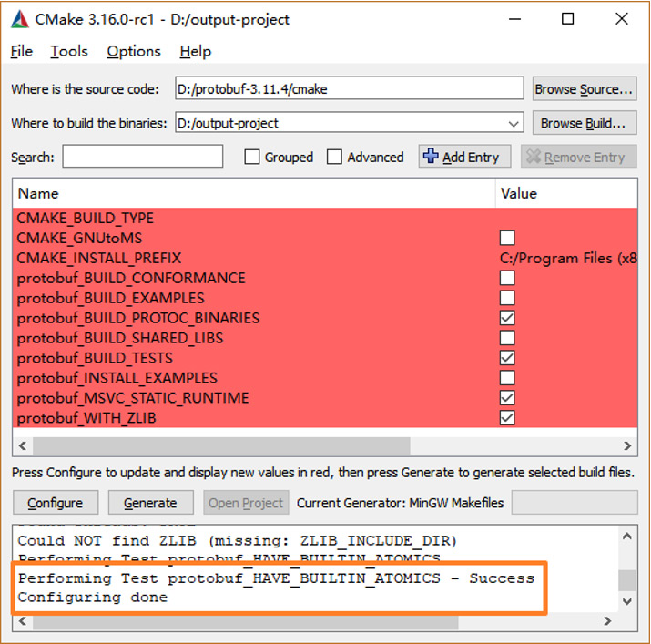The image size is (651, 644).
Task: Click the output log right scroll arrow
Action: tap(627, 623)
